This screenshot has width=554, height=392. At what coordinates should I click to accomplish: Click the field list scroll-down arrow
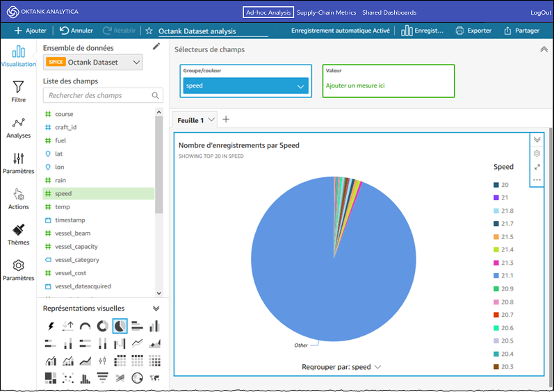159,293
